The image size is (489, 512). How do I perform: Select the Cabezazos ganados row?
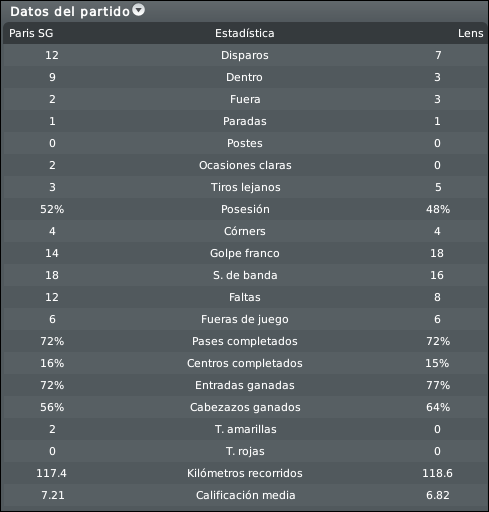pyautogui.click(x=245, y=407)
